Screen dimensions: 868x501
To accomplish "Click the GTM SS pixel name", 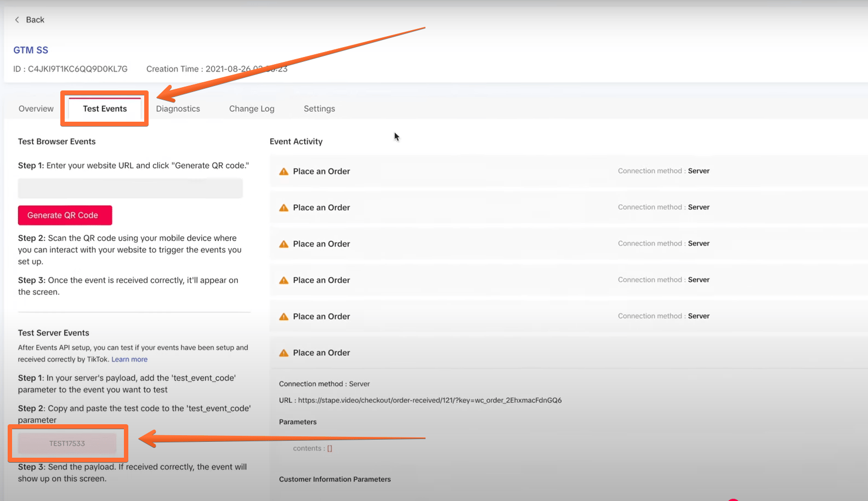I will [x=31, y=50].
